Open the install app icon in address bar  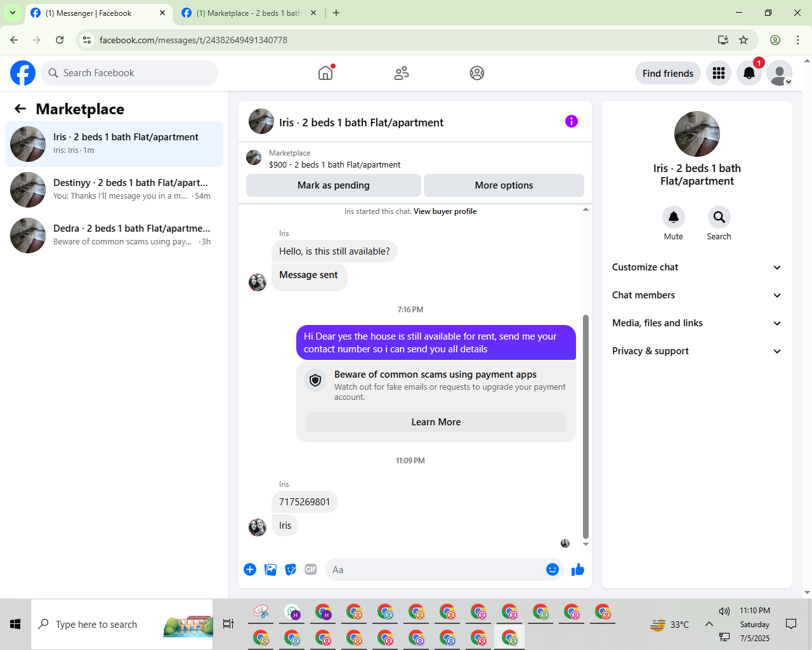pos(723,40)
